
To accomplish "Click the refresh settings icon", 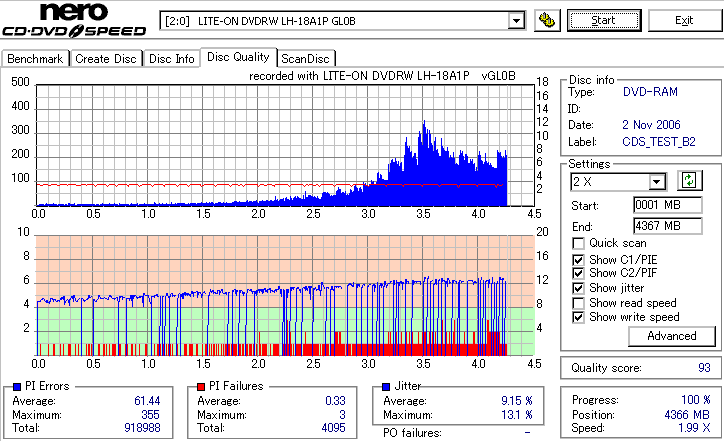I will click(689, 180).
